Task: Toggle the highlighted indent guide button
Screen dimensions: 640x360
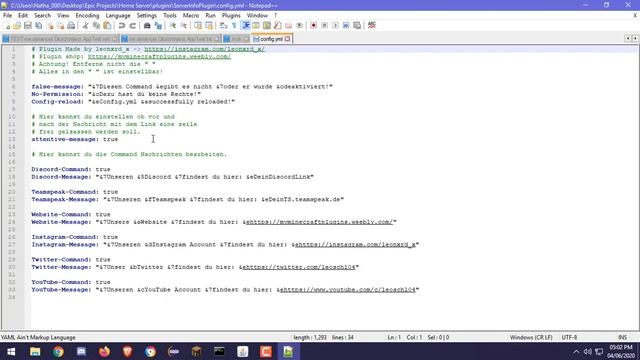Action: click(245, 25)
